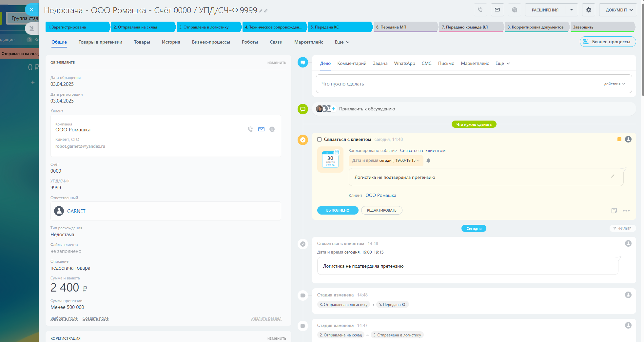The width and height of the screenshot is (644, 342).
Task: Open the действия dropdown in the input
Action: coord(615,84)
